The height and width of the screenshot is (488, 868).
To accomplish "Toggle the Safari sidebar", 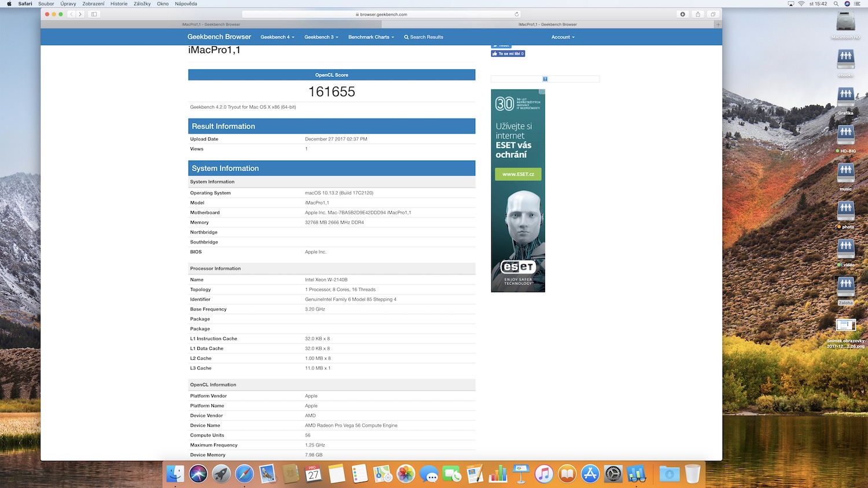I will 94,14.
